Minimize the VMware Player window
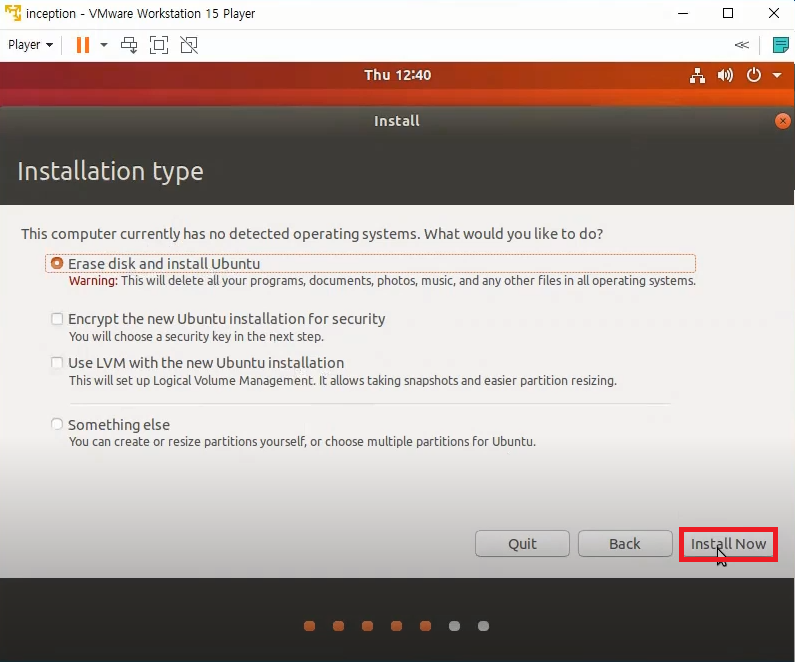Viewport: 795px width, 662px height. [x=683, y=13]
